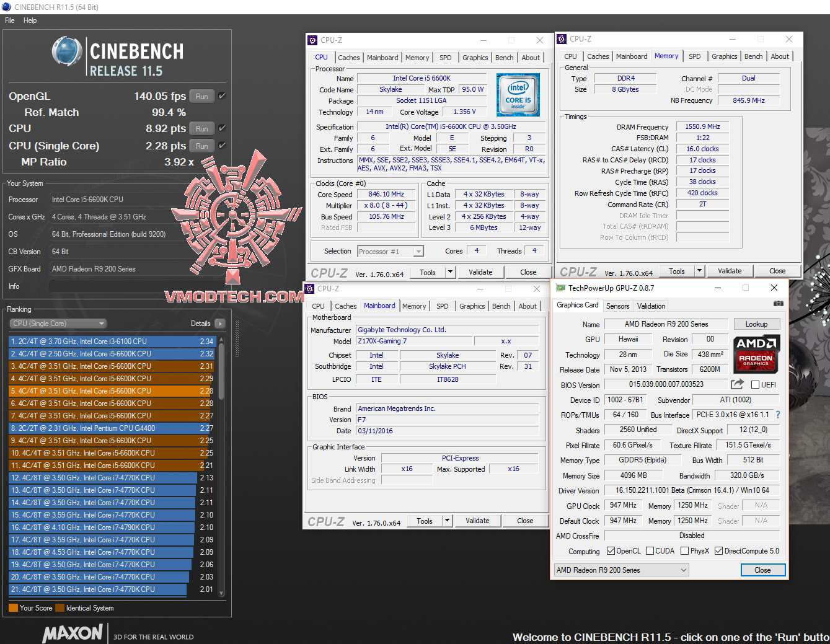Select ranking row 1 Intel Core i3-6100
The width and height of the screenshot is (830, 644).
point(112,342)
